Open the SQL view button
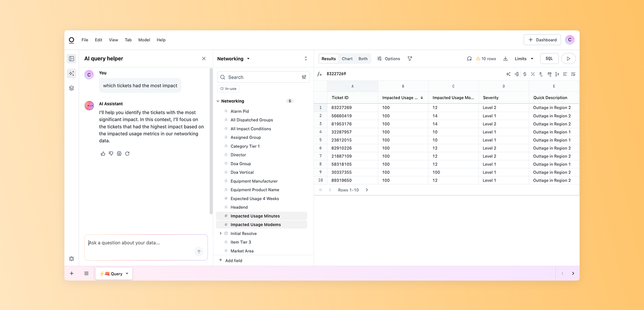The image size is (644, 310). (549, 58)
